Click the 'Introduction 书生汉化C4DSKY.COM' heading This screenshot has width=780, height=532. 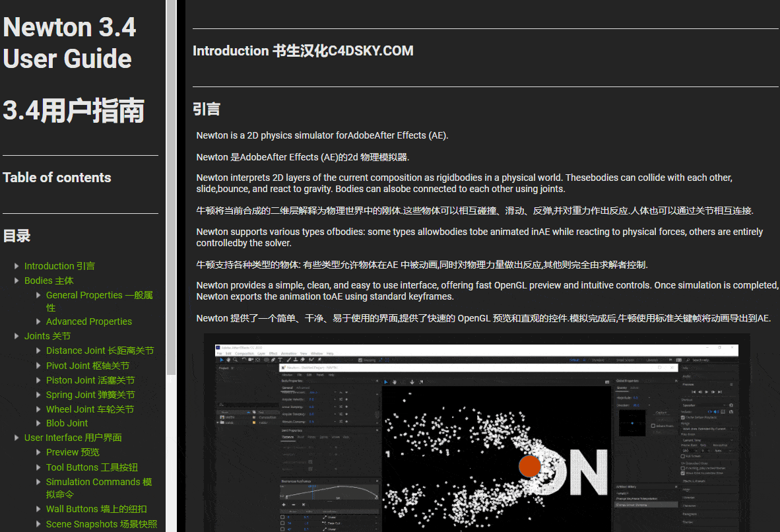tap(303, 51)
